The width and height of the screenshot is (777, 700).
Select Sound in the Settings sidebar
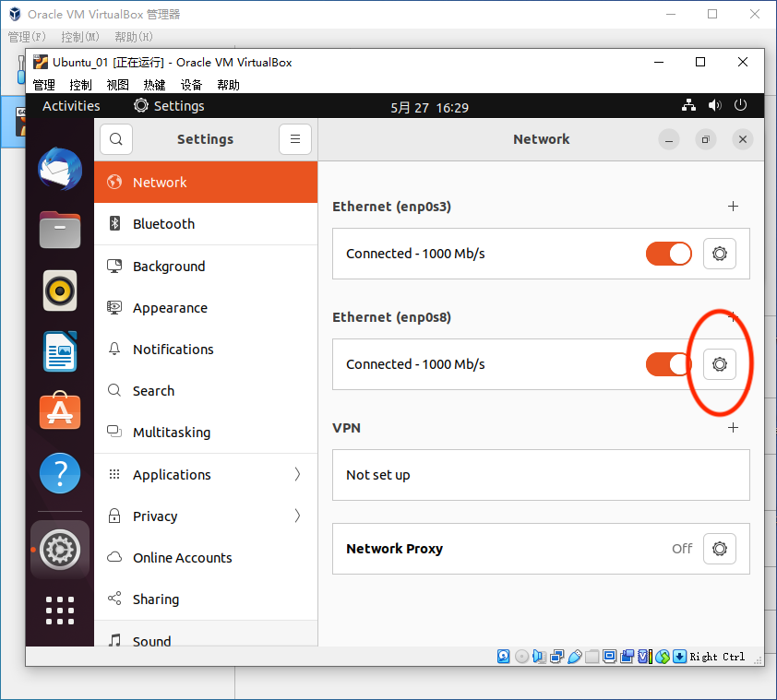(x=206, y=635)
